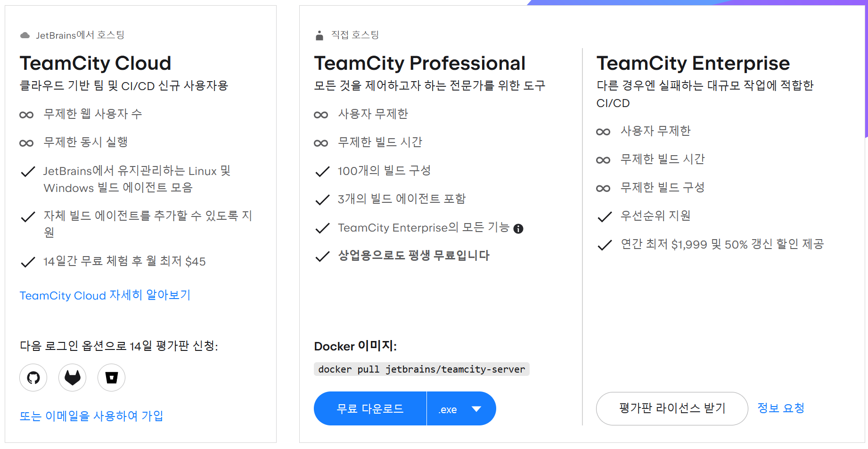
Task: Click the cloud icon beside JetBrains에서 호스팅
Action: click(x=25, y=35)
